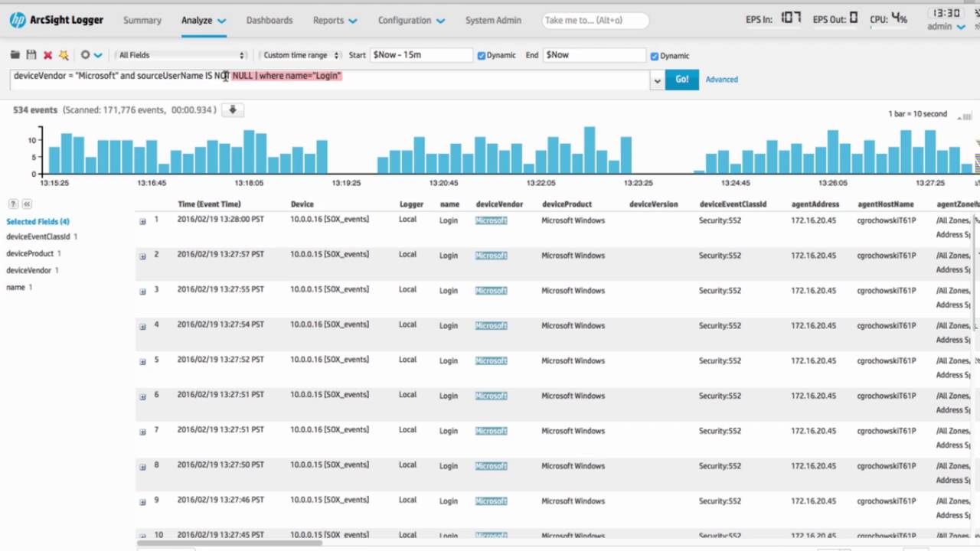The width and height of the screenshot is (980, 551).
Task: Click the histogram bar at 13:26:05
Action: point(833,152)
